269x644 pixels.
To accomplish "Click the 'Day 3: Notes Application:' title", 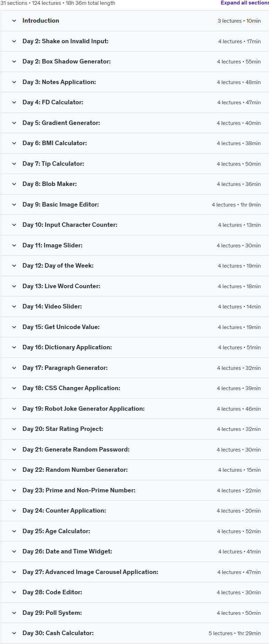I will [59, 82].
